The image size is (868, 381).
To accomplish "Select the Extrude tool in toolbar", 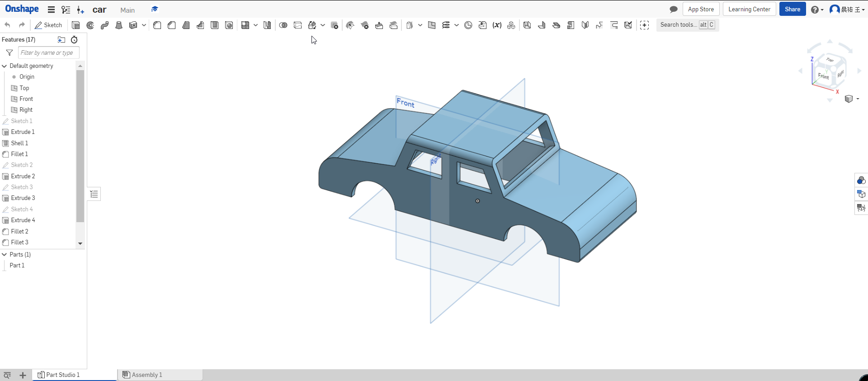I will coord(76,25).
